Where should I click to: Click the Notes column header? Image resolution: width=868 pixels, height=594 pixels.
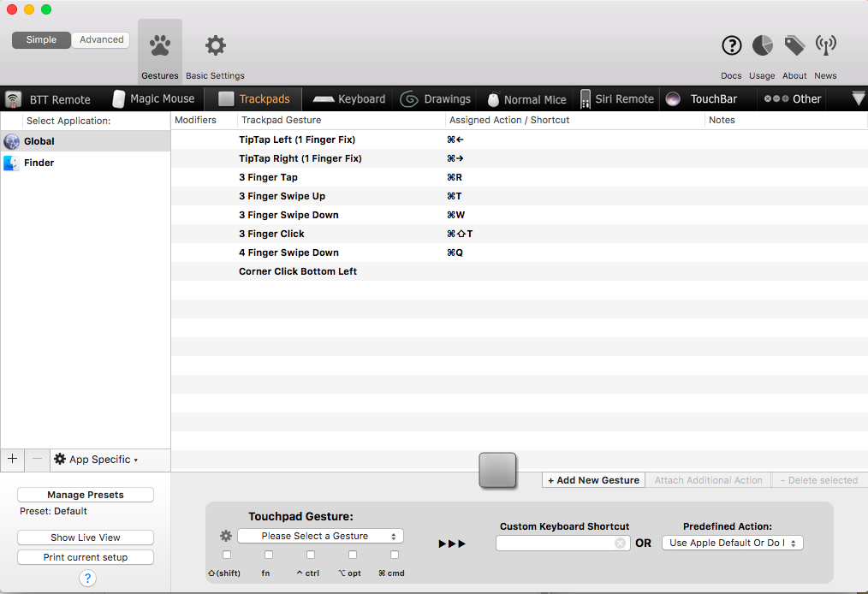pyautogui.click(x=786, y=120)
